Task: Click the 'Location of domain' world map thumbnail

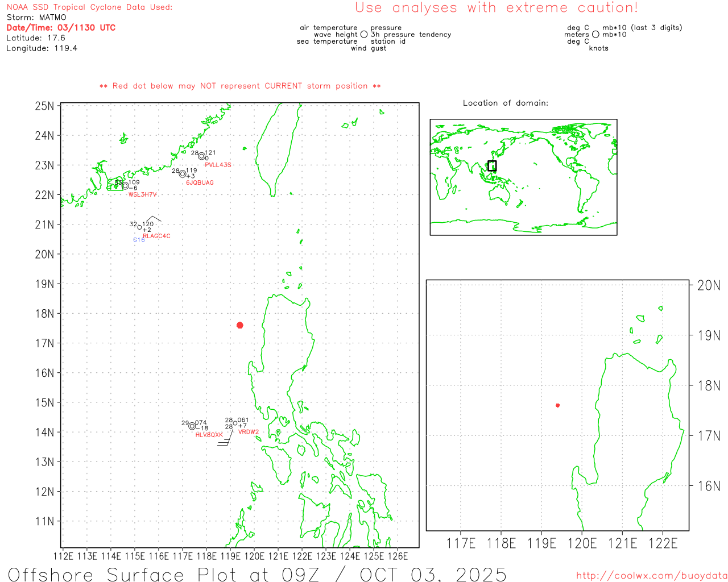Action: click(523, 177)
